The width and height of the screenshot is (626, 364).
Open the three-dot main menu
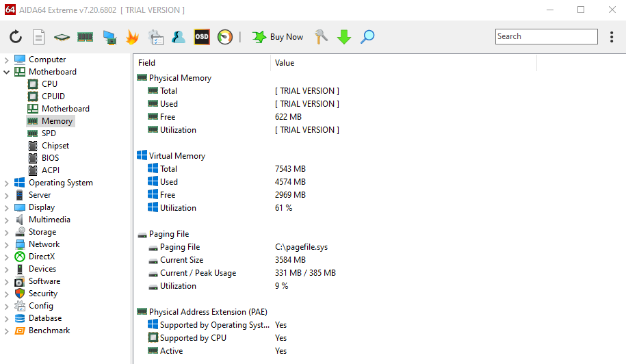[x=611, y=37]
